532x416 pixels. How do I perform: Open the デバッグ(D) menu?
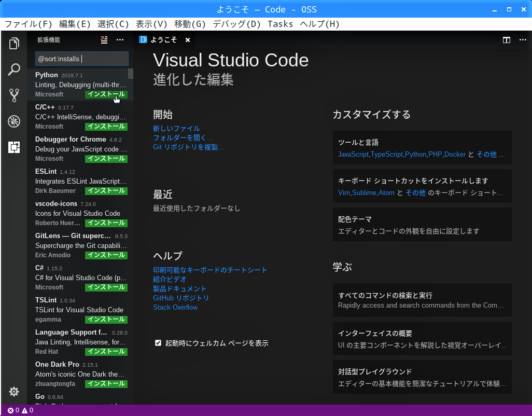pyautogui.click(x=236, y=24)
